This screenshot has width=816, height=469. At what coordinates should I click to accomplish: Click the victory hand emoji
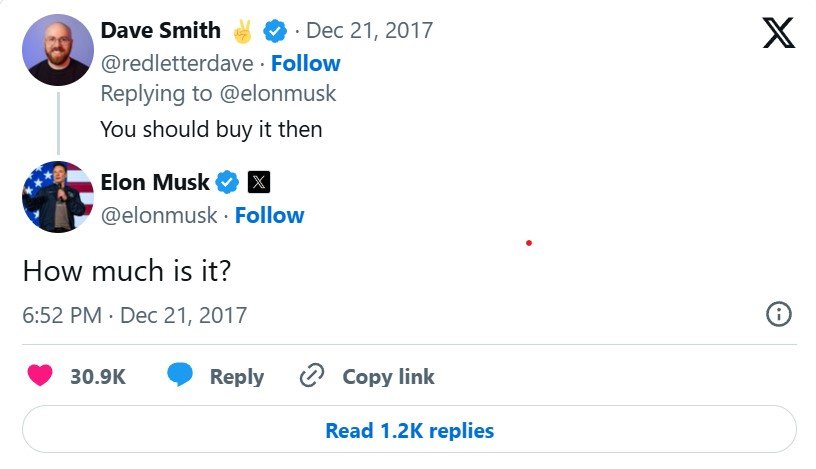(243, 31)
